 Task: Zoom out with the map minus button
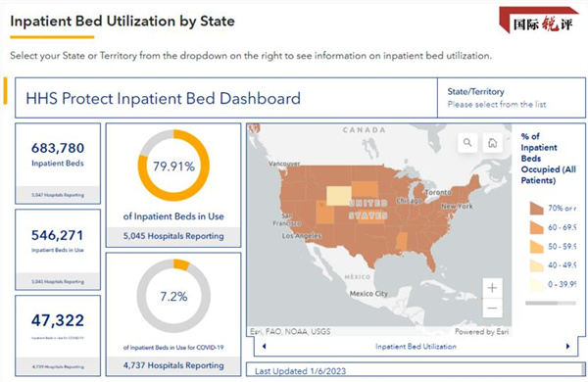coord(492,308)
